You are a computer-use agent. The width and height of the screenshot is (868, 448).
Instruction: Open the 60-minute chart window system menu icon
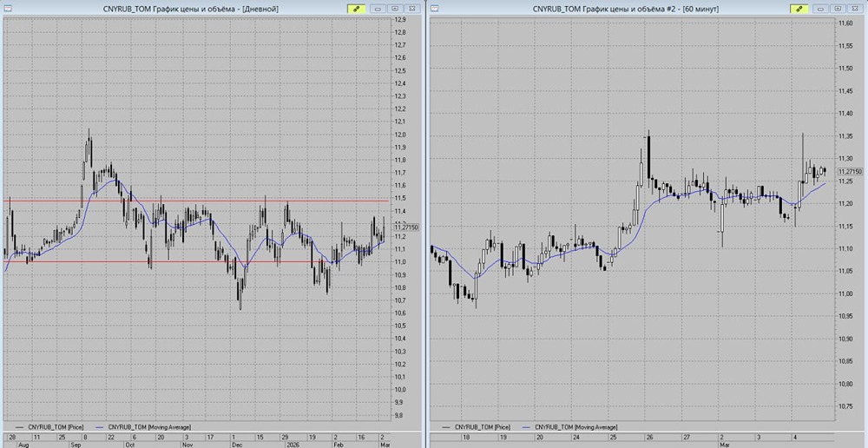click(434, 8)
